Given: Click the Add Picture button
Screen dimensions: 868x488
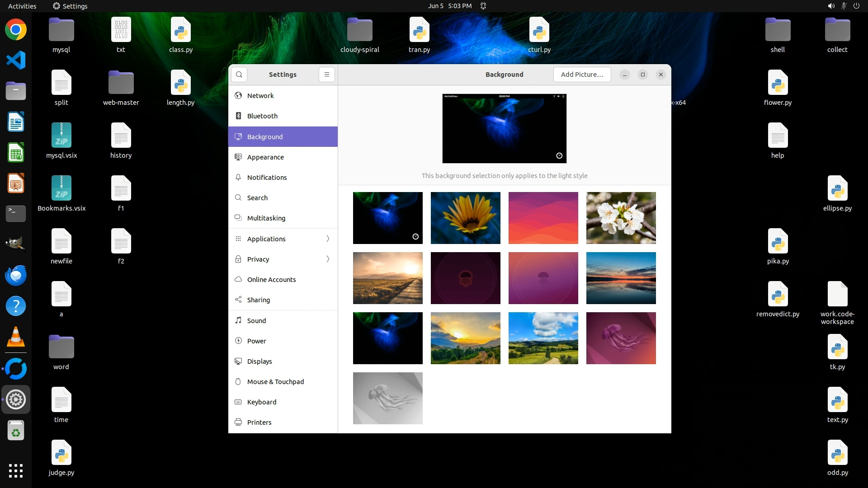Looking at the screenshot, I should pyautogui.click(x=582, y=75).
